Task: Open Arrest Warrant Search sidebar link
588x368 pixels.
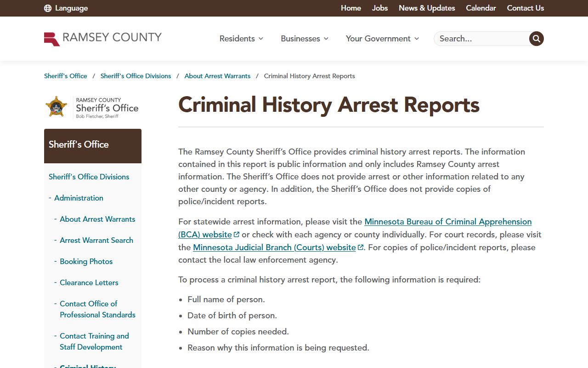Action: tap(96, 240)
